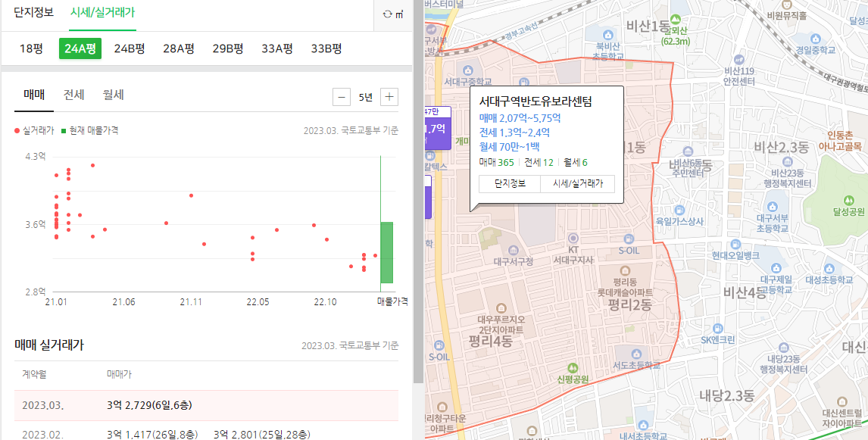Click the SK엔크린 gas station icon
Screen dimensions: 868x440
(717, 329)
